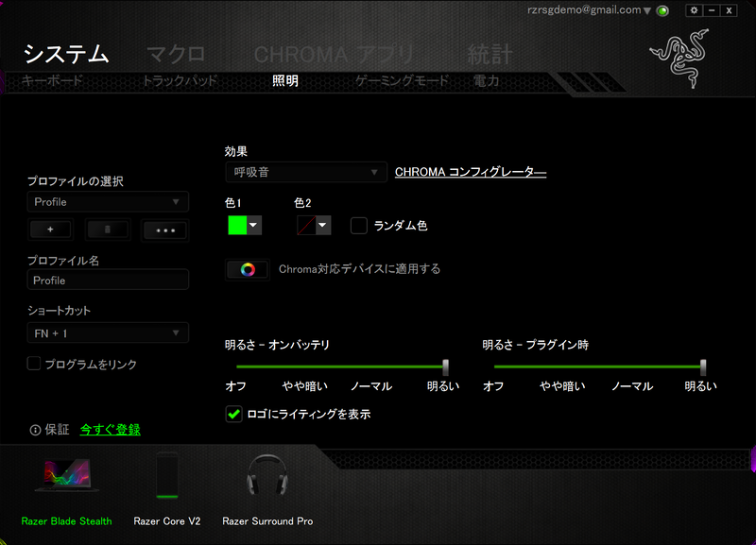Select Razer Blade Stealth device
This screenshot has width=756, height=545.
coord(66,490)
